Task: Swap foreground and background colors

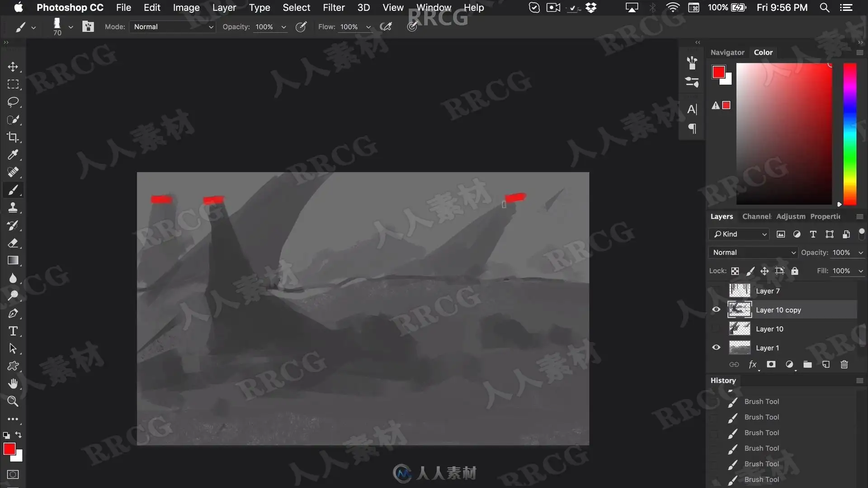Action: 19,435
